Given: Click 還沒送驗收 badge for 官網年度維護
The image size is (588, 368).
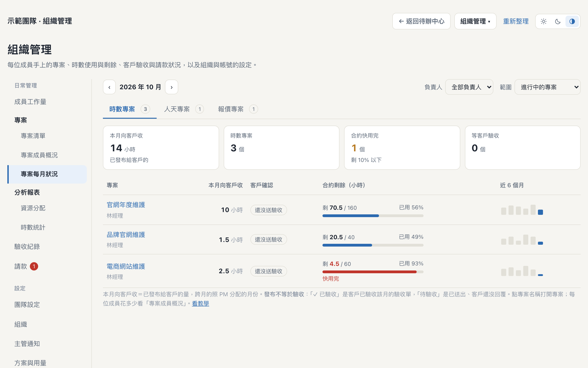Looking at the screenshot, I should point(269,210).
